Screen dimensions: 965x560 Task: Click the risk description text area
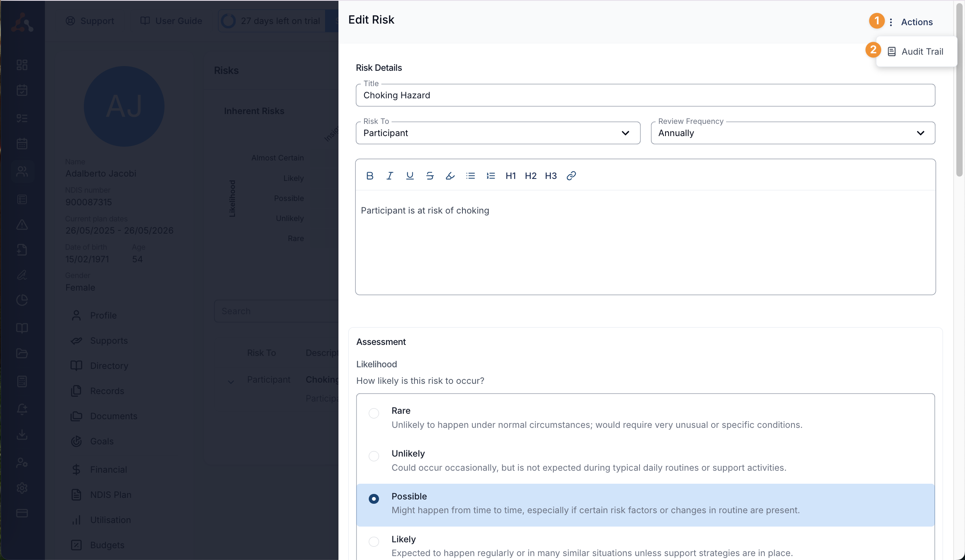coord(645,242)
